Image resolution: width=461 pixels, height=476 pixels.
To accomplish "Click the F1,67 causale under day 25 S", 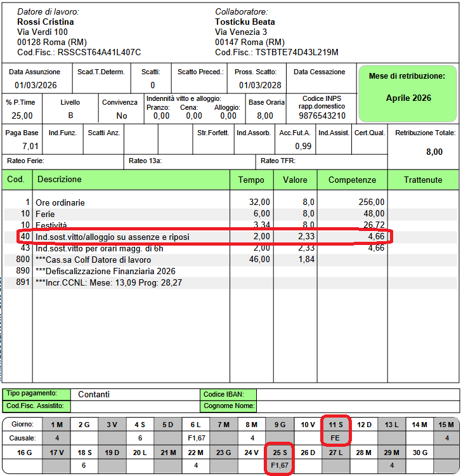I will 280,466.
